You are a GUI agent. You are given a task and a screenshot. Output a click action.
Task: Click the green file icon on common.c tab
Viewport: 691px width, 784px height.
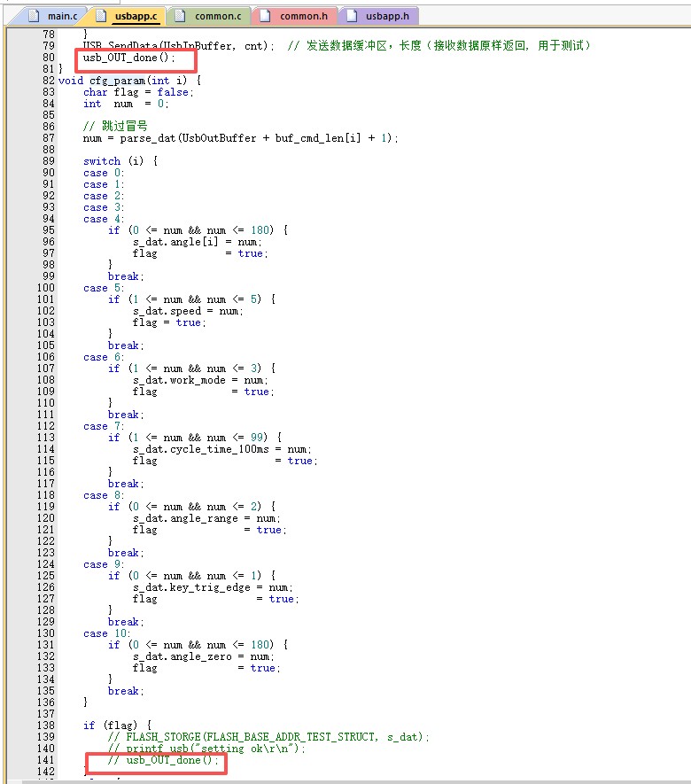(181, 16)
